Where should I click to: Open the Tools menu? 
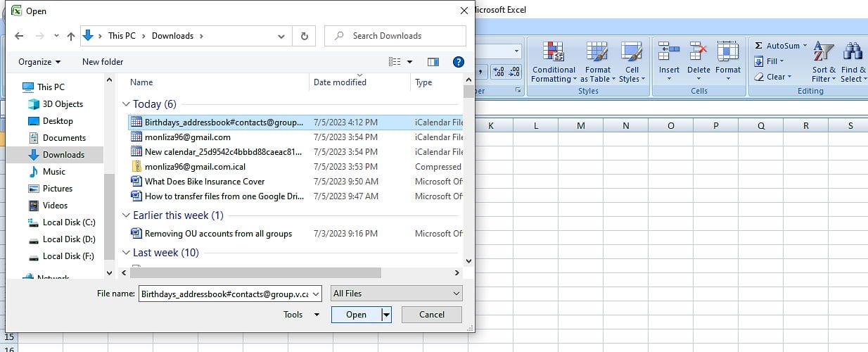[x=301, y=315]
